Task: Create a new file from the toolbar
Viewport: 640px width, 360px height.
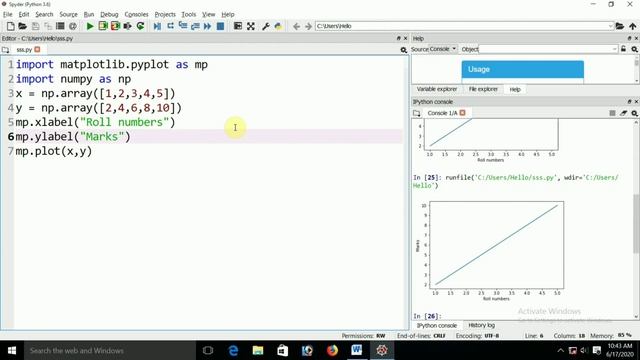Action: pyautogui.click(x=11, y=26)
